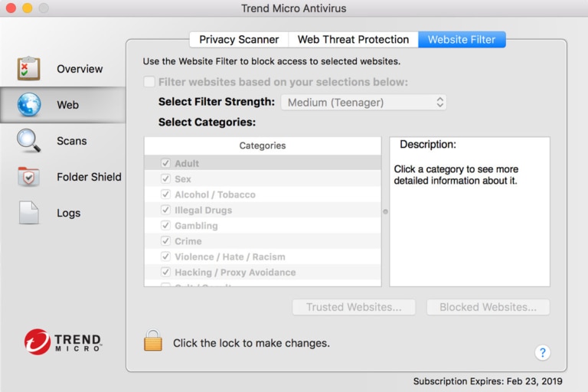Click the Blocked Websites button
Viewport: 588px width, 392px height.
tap(488, 307)
